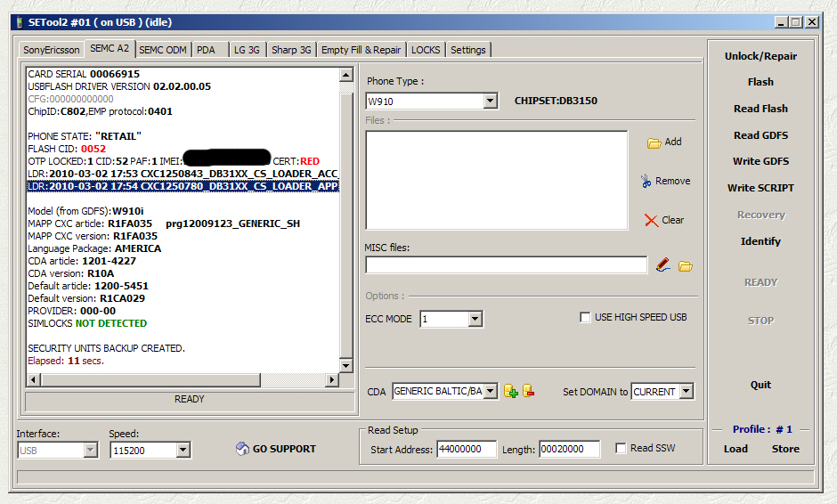Image resolution: width=837 pixels, height=504 pixels.
Task: Click the remove CDA database icon
Action: (x=528, y=391)
